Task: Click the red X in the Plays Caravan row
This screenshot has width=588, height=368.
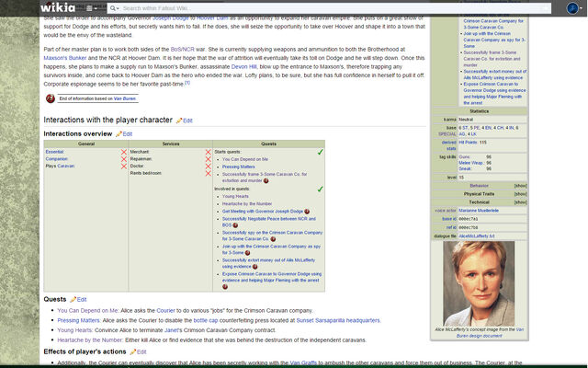Action: tap(124, 166)
